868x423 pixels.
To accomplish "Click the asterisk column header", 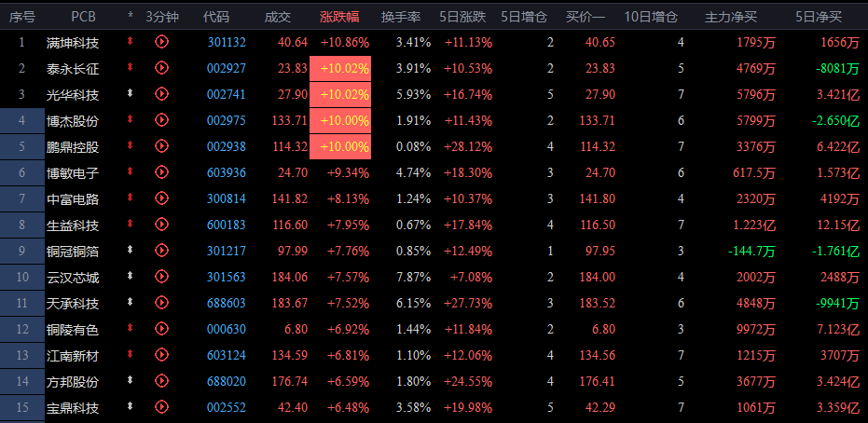I will coord(131,17).
